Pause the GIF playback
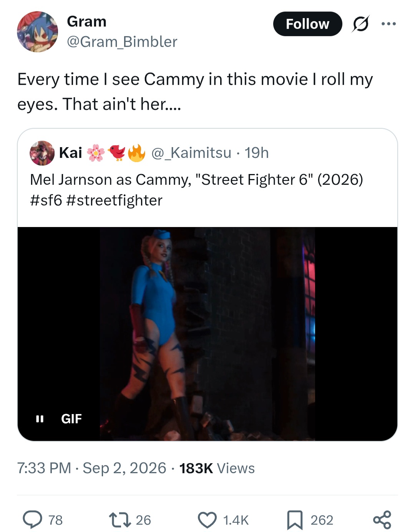The width and height of the screenshot is (415, 532). (x=39, y=419)
